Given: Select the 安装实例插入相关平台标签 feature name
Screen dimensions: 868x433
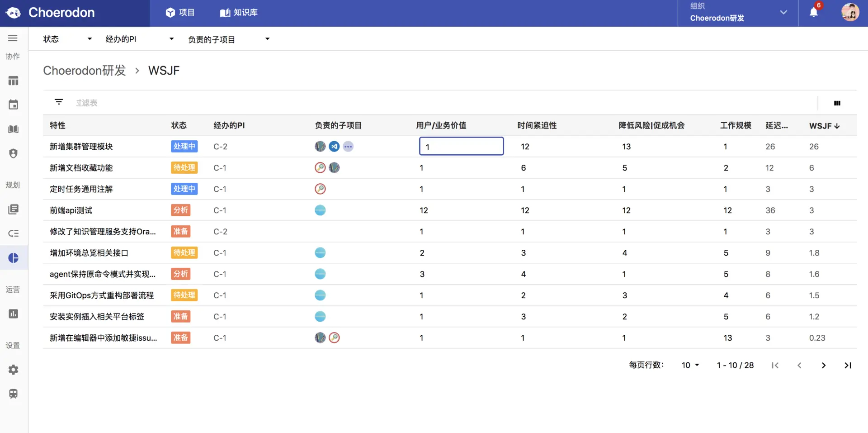Looking at the screenshot, I should point(97,317).
